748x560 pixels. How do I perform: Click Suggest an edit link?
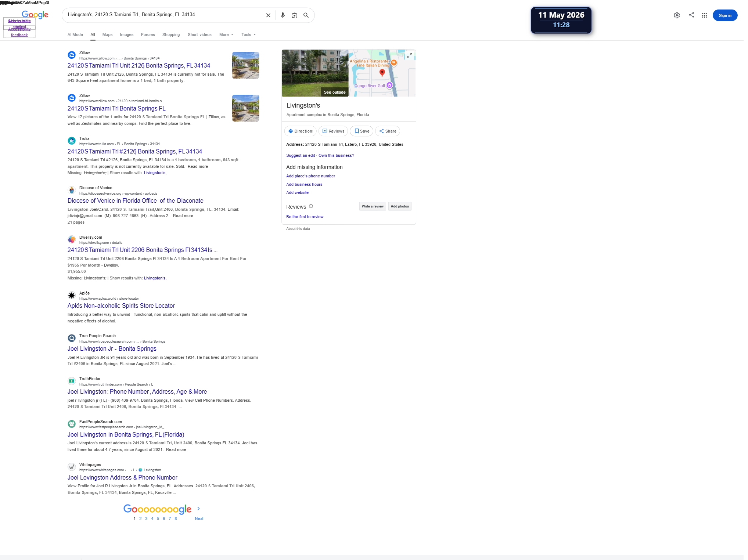[301, 156]
